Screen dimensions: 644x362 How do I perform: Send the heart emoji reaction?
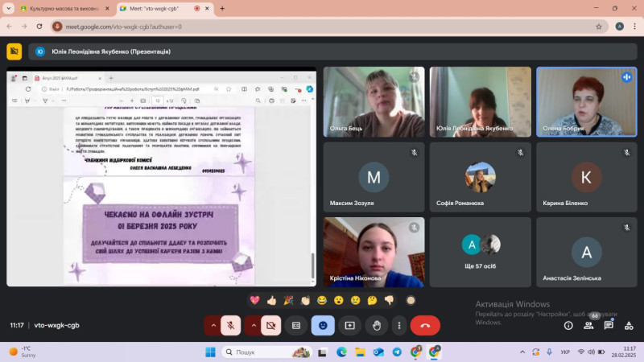tap(255, 300)
